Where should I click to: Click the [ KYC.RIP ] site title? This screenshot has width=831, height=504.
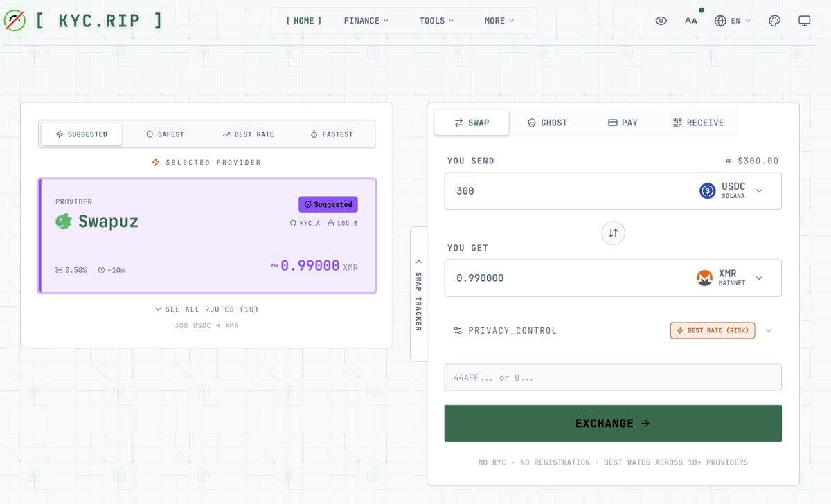point(99,21)
